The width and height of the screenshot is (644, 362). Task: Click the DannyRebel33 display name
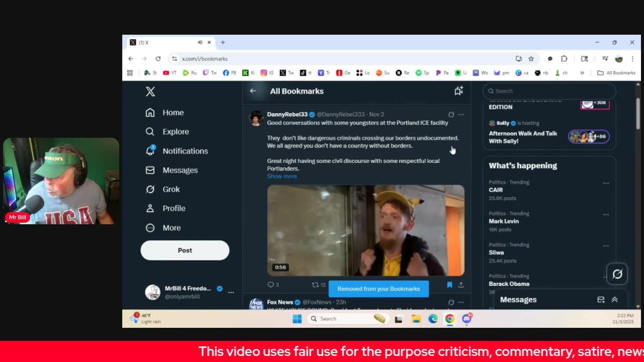tap(287, 115)
